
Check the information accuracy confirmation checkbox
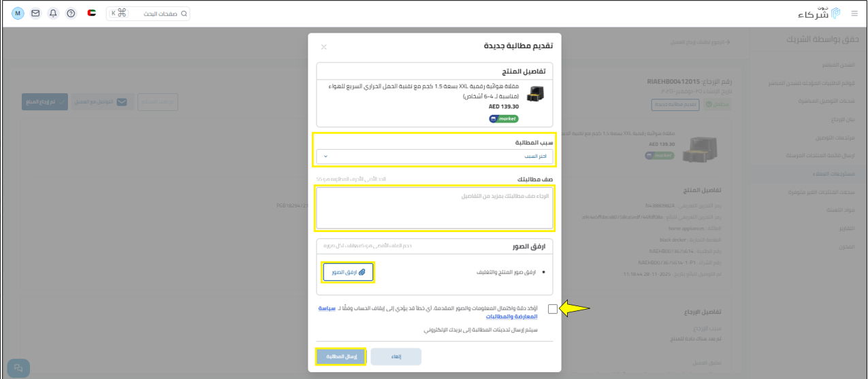click(x=552, y=309)
